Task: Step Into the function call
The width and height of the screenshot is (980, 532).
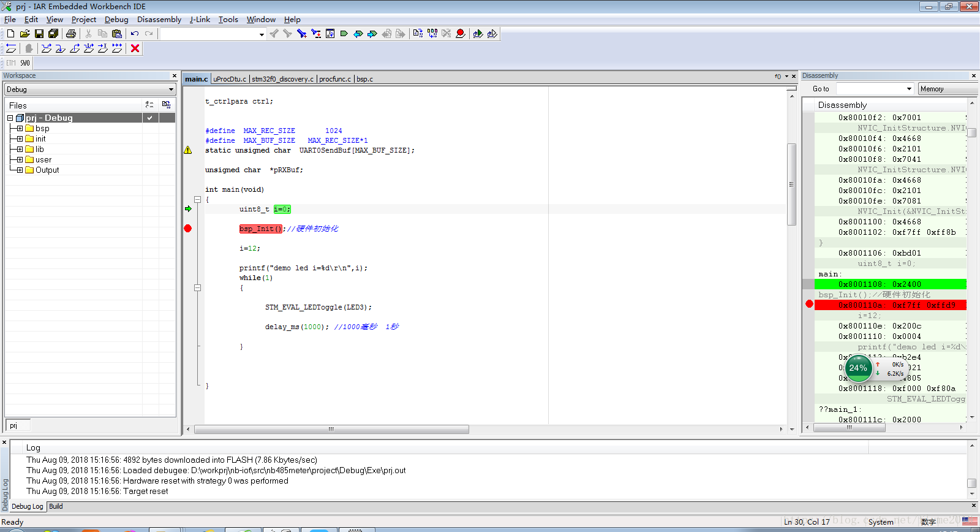Action: point(60,48)
